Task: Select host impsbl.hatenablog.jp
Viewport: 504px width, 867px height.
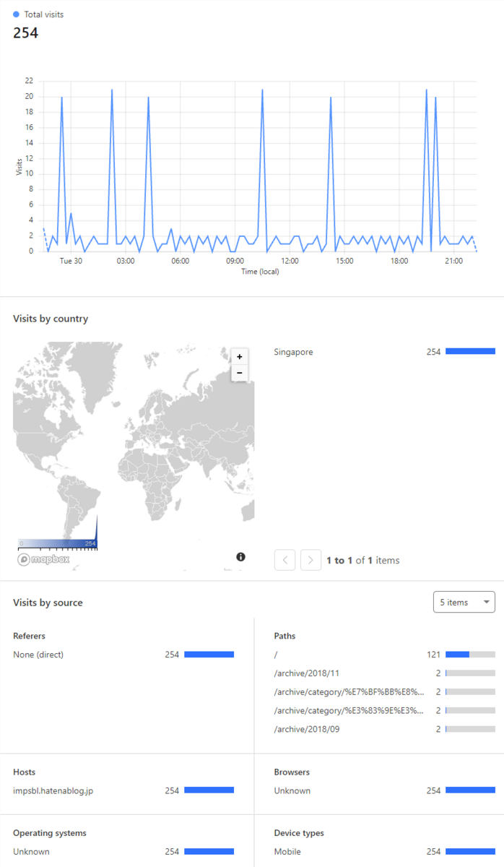Action: [x=123, y=790]
